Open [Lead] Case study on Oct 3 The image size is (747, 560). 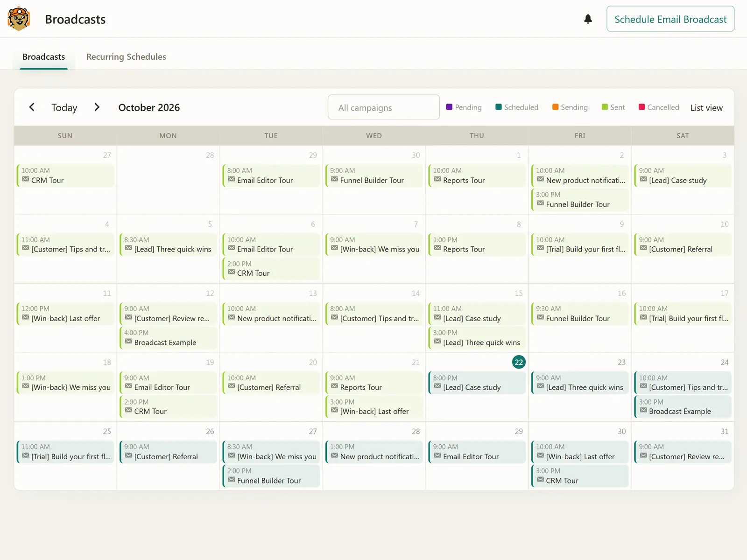(x=683, y=175)
